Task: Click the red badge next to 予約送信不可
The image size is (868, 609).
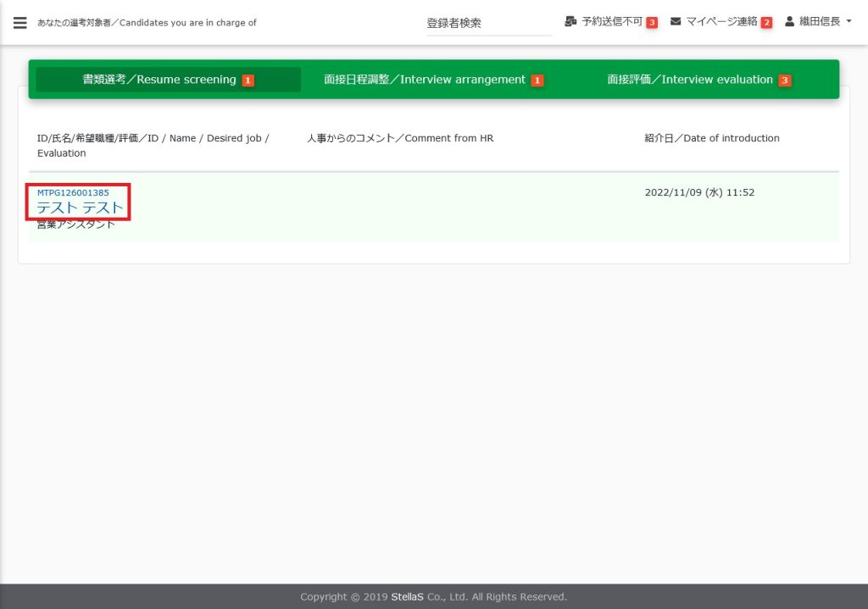Action: coord(652,23)
